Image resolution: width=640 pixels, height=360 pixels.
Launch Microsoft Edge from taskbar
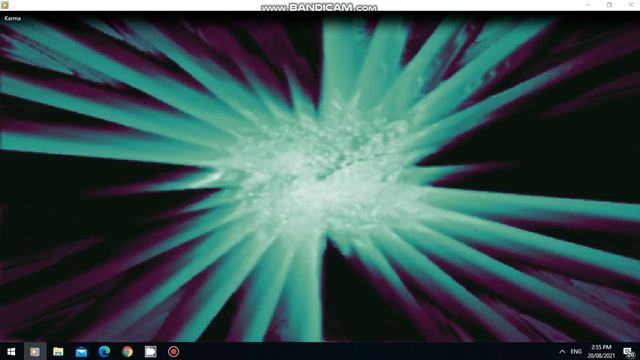(104, 351)
